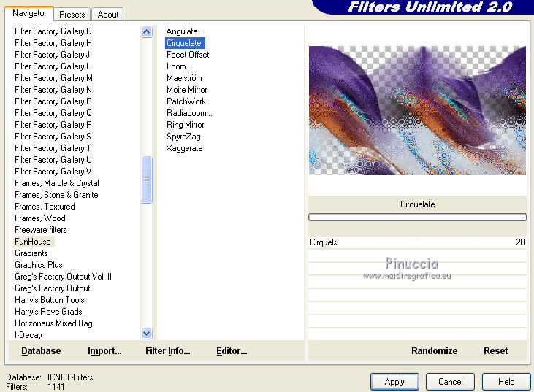Viewport: 534px width, 392px height.
Task: Choose the SpyroZag filter
Action: click(183, 137)
